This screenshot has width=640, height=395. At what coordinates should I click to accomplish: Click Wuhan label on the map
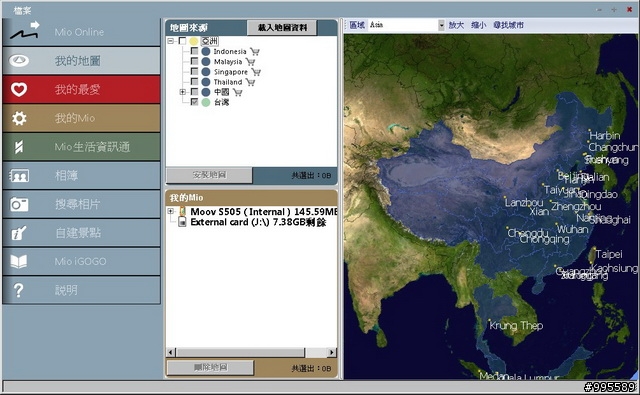click(572, 229)
